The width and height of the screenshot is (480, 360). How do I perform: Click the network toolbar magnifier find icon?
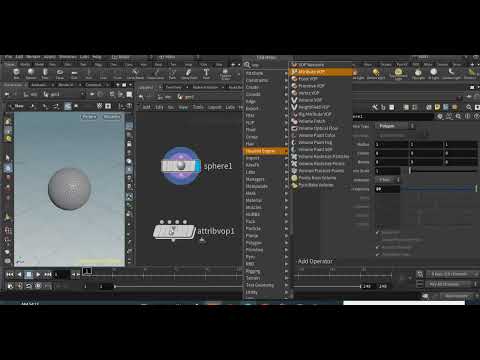coord(469,107)
